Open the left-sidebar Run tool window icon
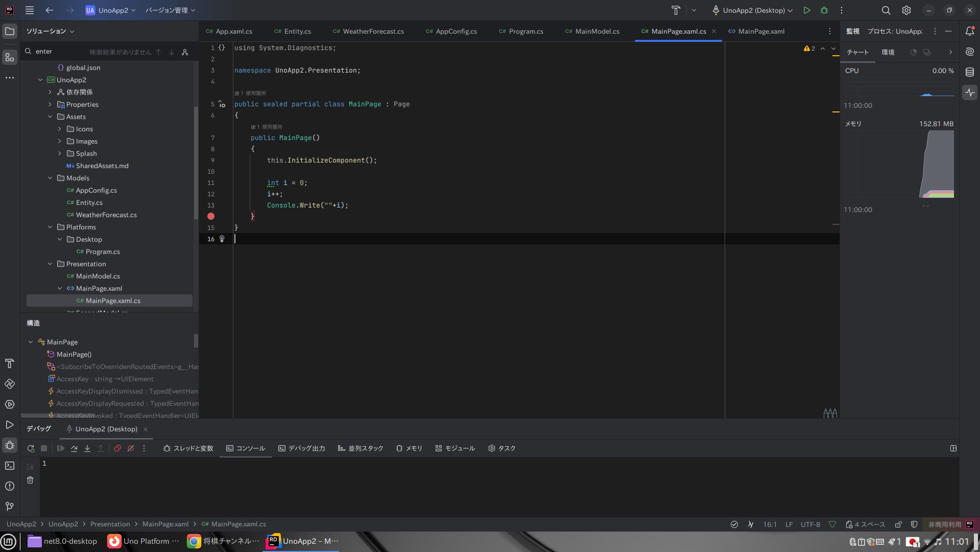The width and height of the screenshot is (980, 552). pyautogui.click(x=10, y=425)
